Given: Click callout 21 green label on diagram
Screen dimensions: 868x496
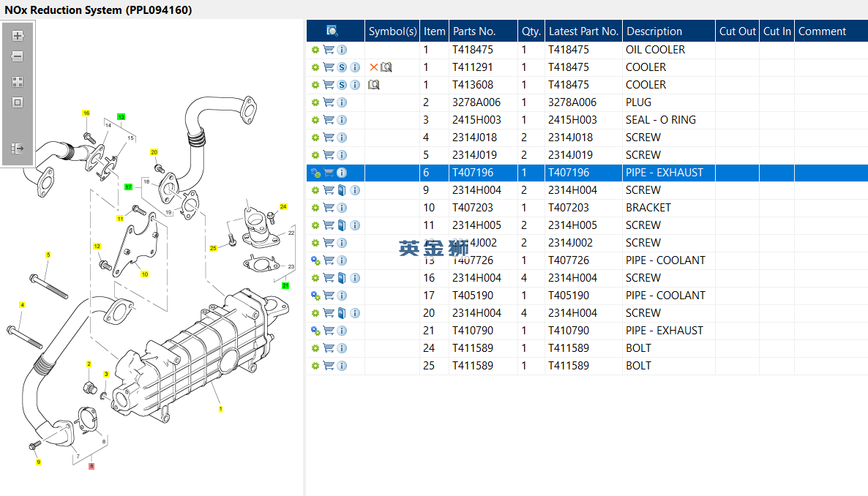Looking at the screenshot, I should [x=285, y=285].
